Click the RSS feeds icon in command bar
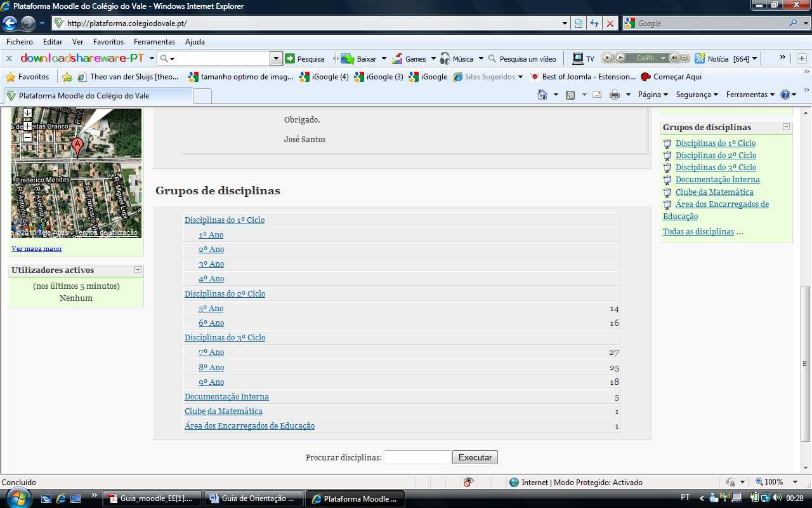The height and width of the screenshot is (508, 812). pos(570,95)
